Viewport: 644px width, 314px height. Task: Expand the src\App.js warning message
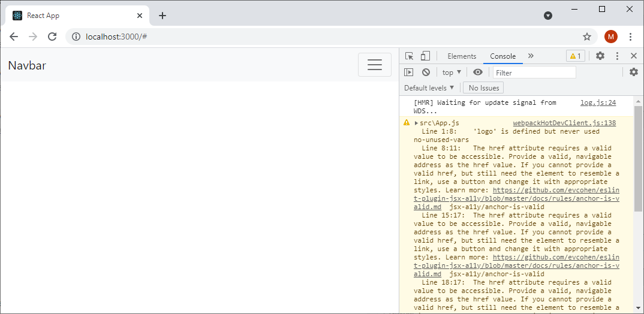coord(417,123)
